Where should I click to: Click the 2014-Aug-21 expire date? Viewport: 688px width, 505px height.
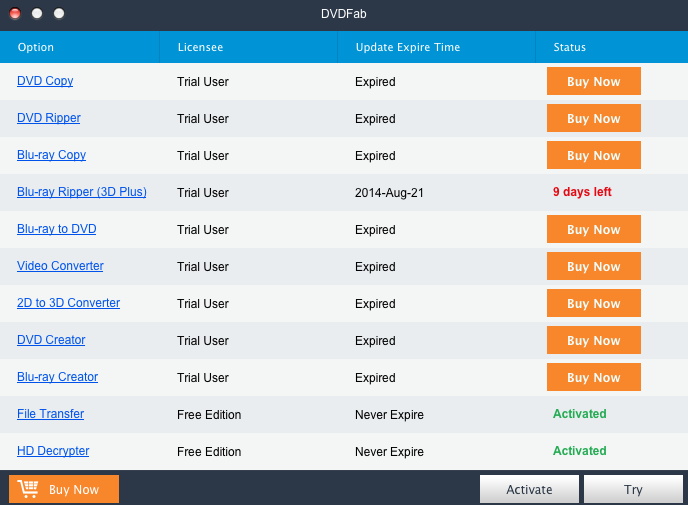(389, 193)
